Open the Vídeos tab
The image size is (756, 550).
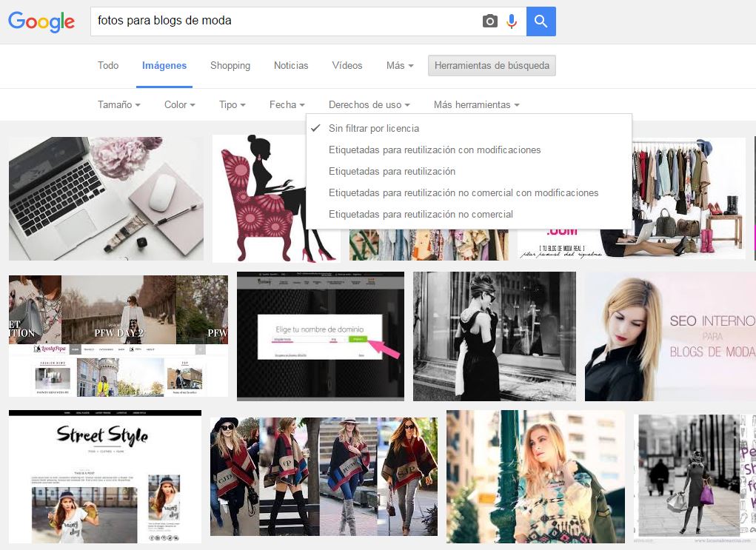click(347, 66)
